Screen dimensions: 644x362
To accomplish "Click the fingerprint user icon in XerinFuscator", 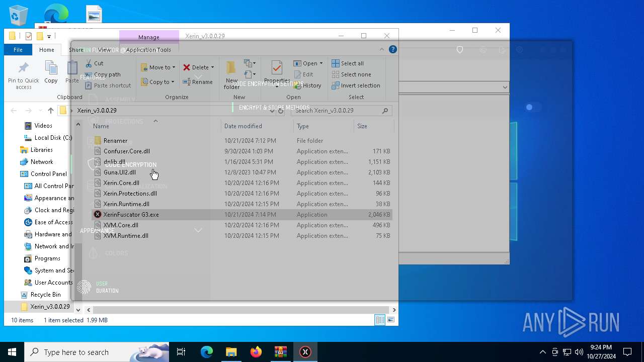I will click(84, 287).
